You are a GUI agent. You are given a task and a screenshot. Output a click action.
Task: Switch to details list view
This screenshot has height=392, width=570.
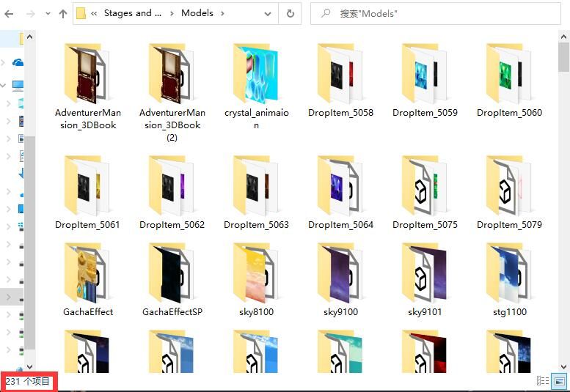(543, 381)
